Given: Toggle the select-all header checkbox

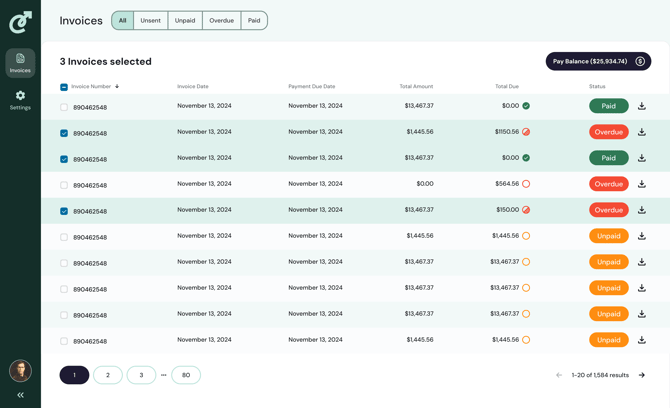Looking at the screenshot, I should pyautogui.click(x=64, y=87).
